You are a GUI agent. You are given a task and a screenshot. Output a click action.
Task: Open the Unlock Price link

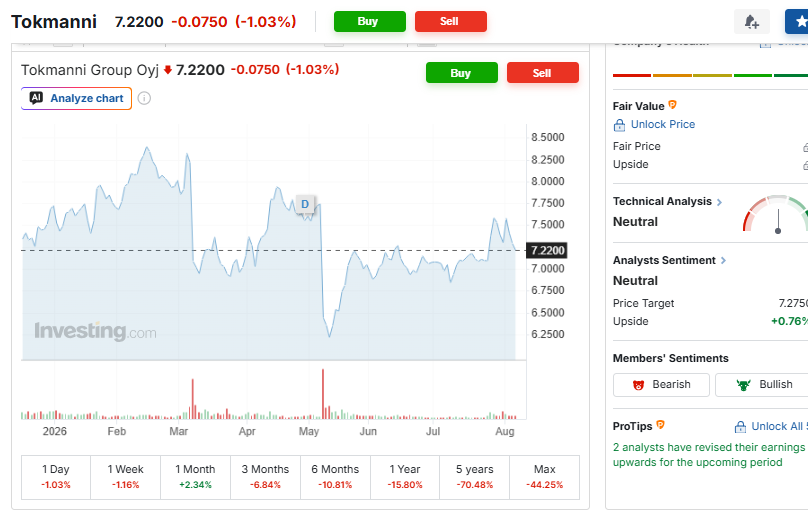663,124
